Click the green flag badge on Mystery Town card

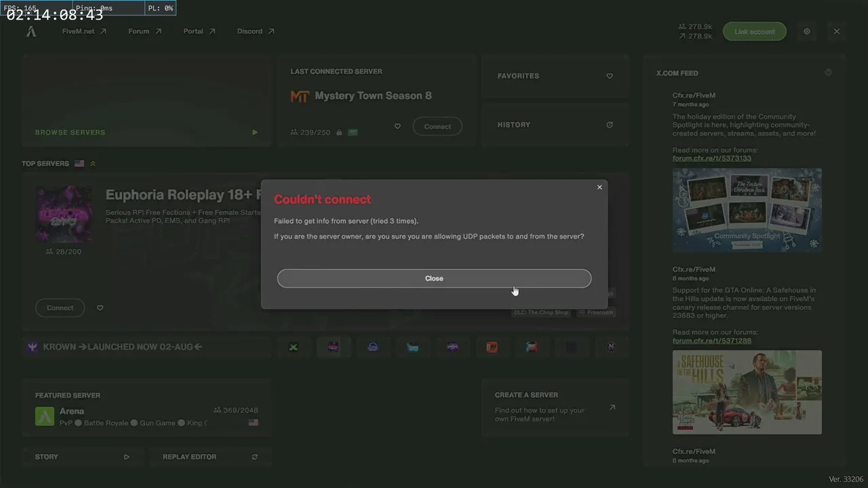(353, 133)
